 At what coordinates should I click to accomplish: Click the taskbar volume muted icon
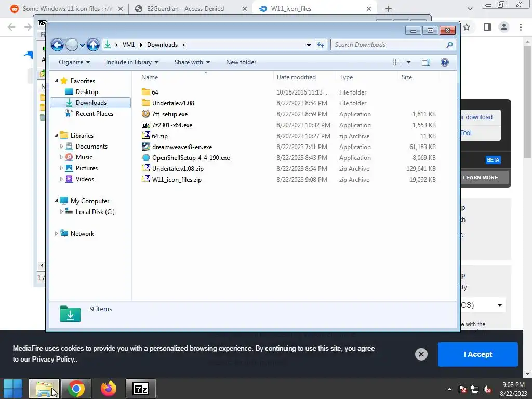coord(488,390)
